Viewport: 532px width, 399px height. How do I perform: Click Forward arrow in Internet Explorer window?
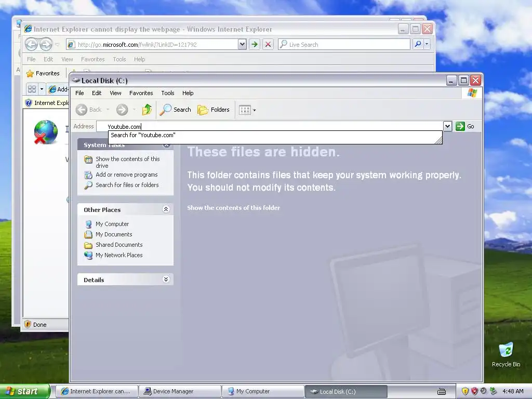tap(46, 44)
